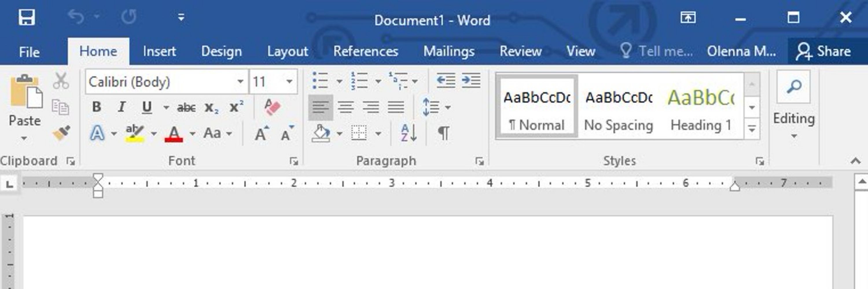
Task: Toggle Strikethrough abc formatting
Action: point(186,108)
